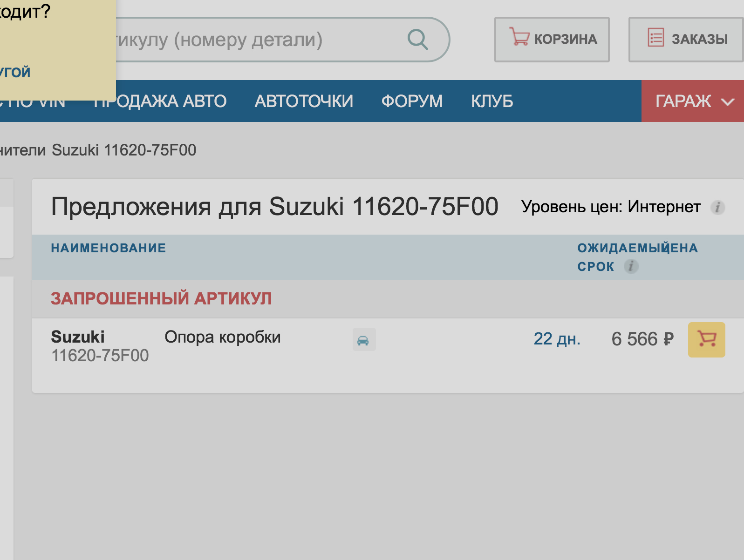Click the Уровень цен: Интернет label
Screen dimensions: 744x560
611,207
